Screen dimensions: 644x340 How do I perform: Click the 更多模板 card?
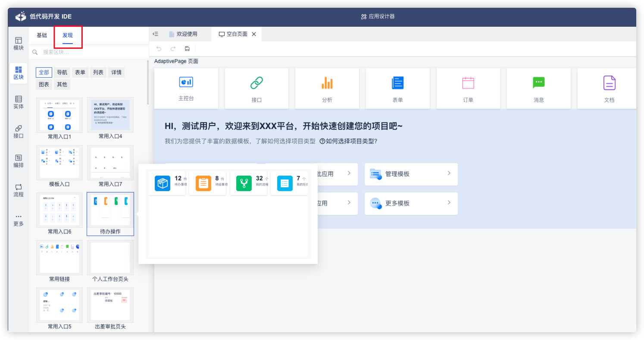tap(411, 203)
